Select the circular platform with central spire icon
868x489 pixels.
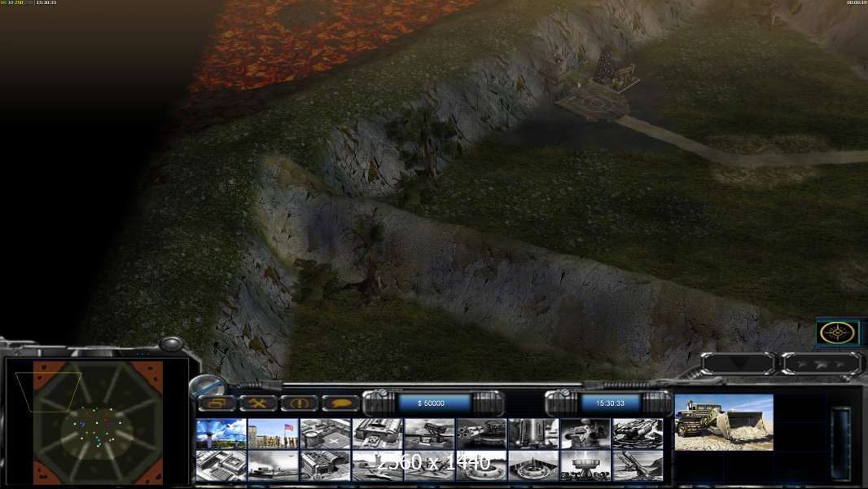click(533, 465)
